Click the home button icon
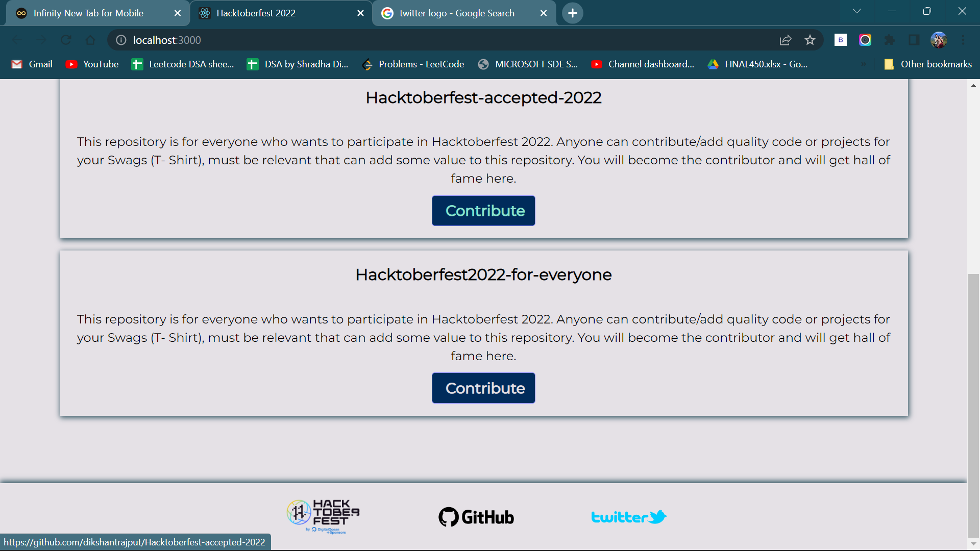 pyautogui.click(x=90, y=40)
